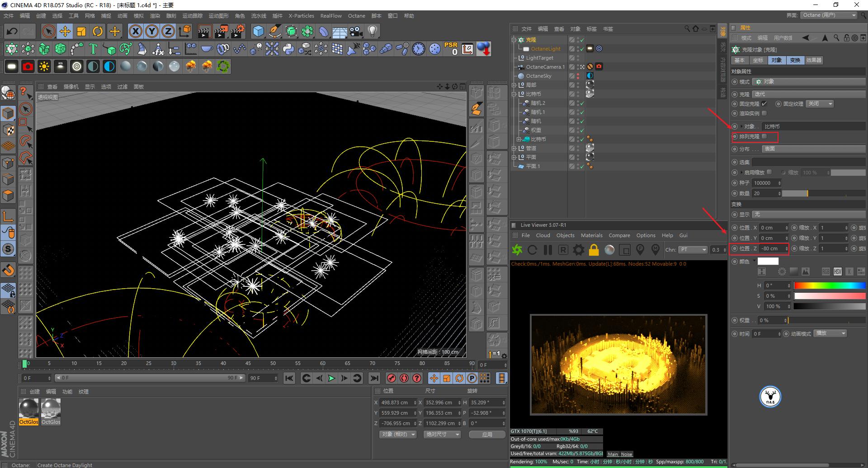
Task: Select the Move tool in toolbar
Action: pos(65,32)
